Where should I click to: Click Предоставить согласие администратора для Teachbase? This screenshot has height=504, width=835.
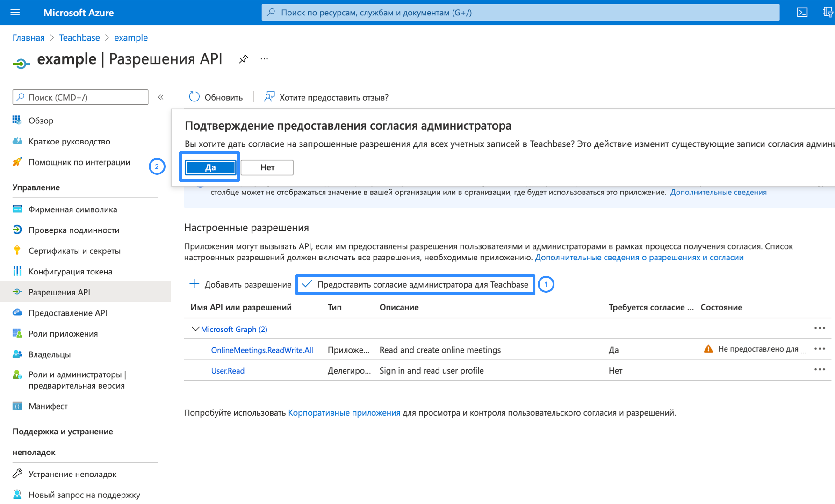[415, 284]
